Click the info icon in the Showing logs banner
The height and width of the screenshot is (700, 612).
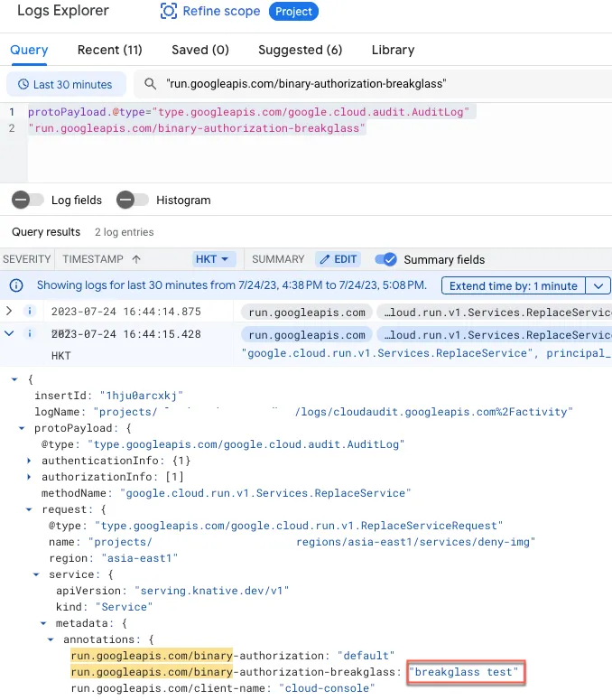pyautogui.click(x=16, y=285)
